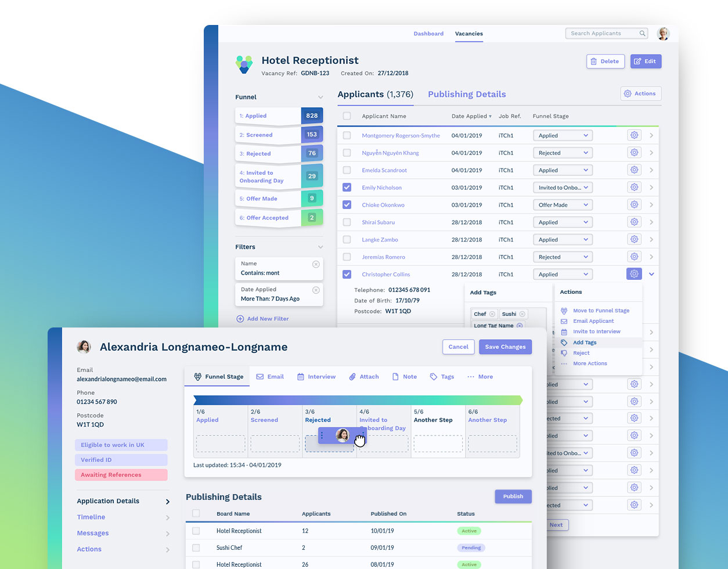Open the applicant search with the magnifier icon
The image size is (728, 569).
point(642,33)
